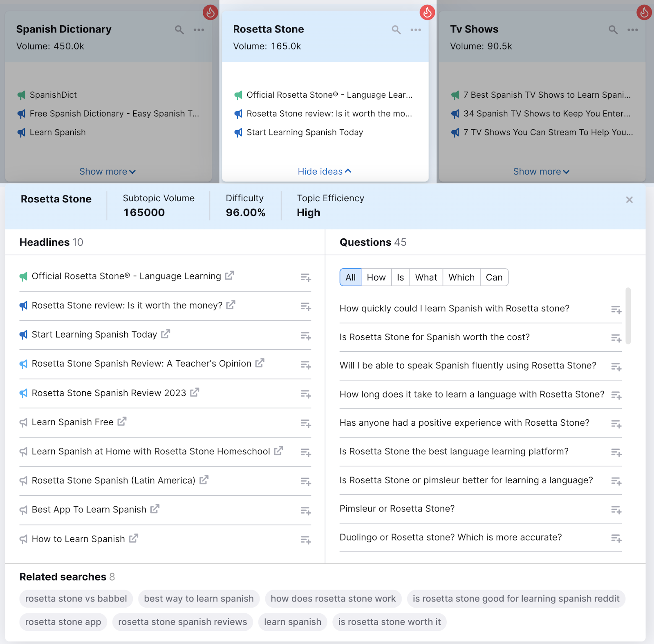The height and width of the screenshot is (644, 654).
Task: Filter questions by Is
Action: 400,277
